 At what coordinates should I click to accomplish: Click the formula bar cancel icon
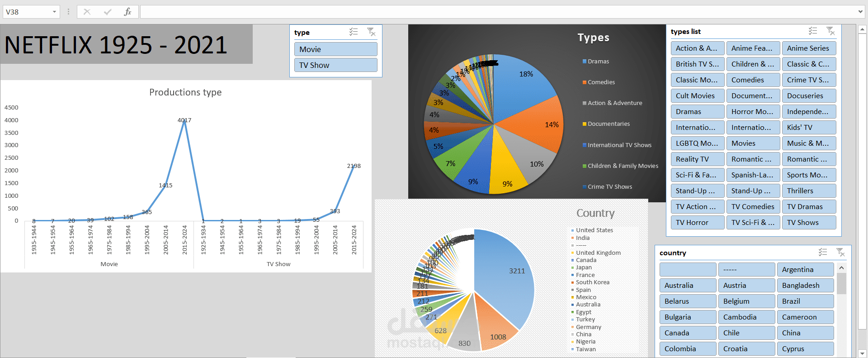[x=87, y=12]
